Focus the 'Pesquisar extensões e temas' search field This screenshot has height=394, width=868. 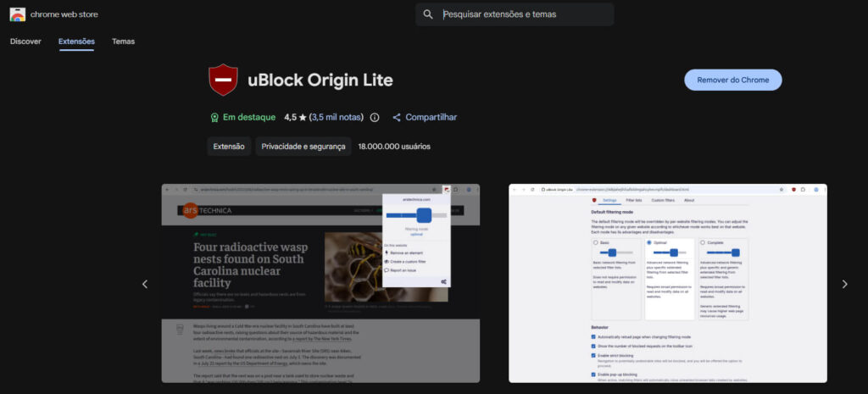coord(515,14)
